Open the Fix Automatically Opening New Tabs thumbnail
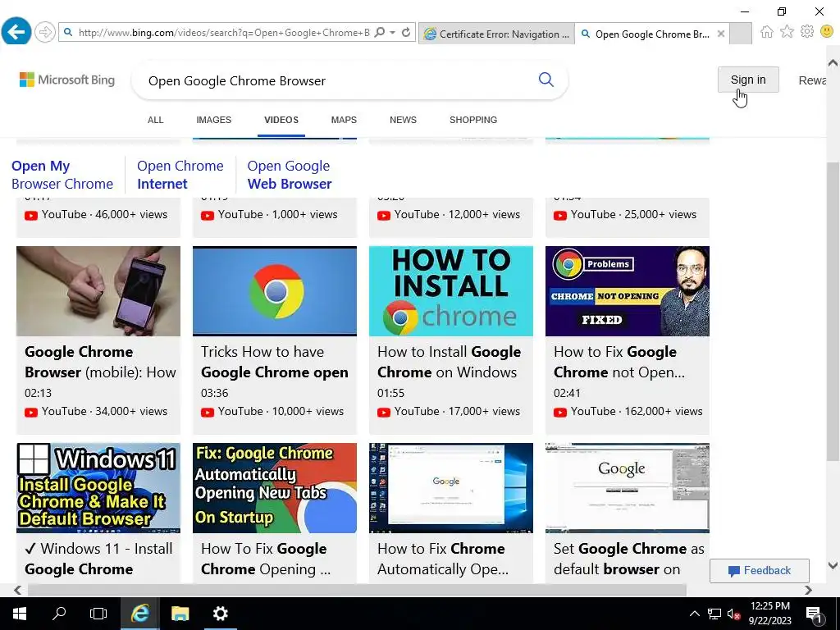This screenshot has width=840, height=630. [275, 488]
